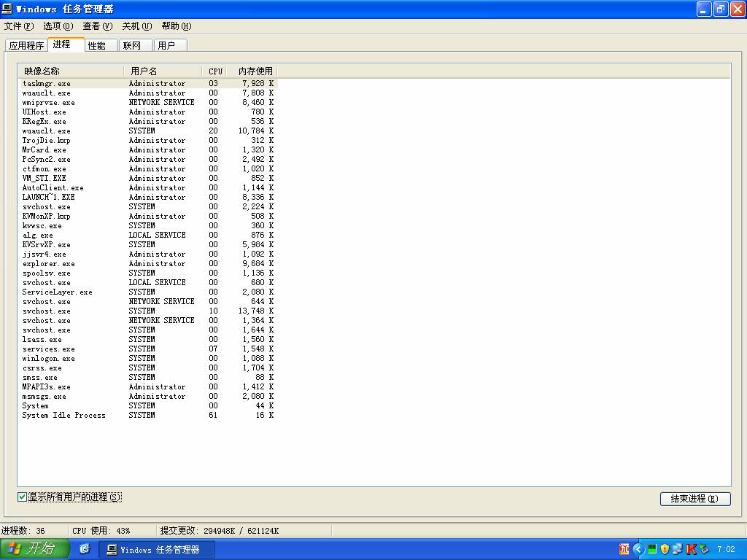Select wuauclt.exe row using 10,784 K
This screenshot has width=747, height=560.
[x=148, y=131]
